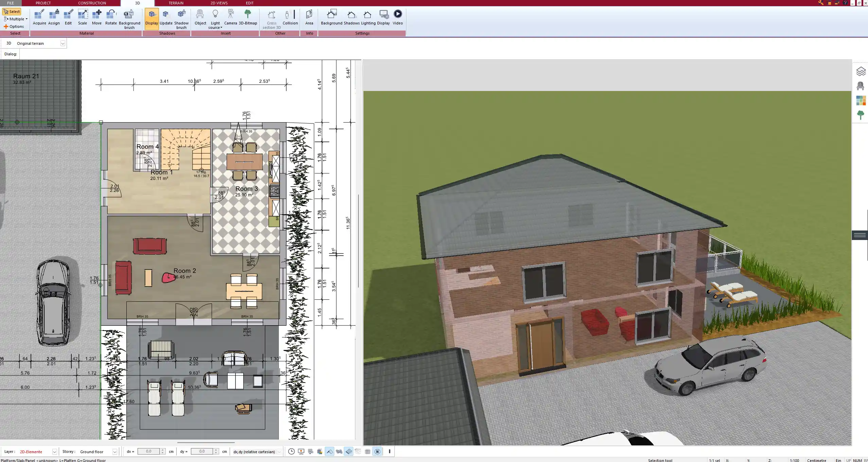Click the Update shadows icon
The height and width of the screenshot is (462, 868).
click(x=166, y=17)
